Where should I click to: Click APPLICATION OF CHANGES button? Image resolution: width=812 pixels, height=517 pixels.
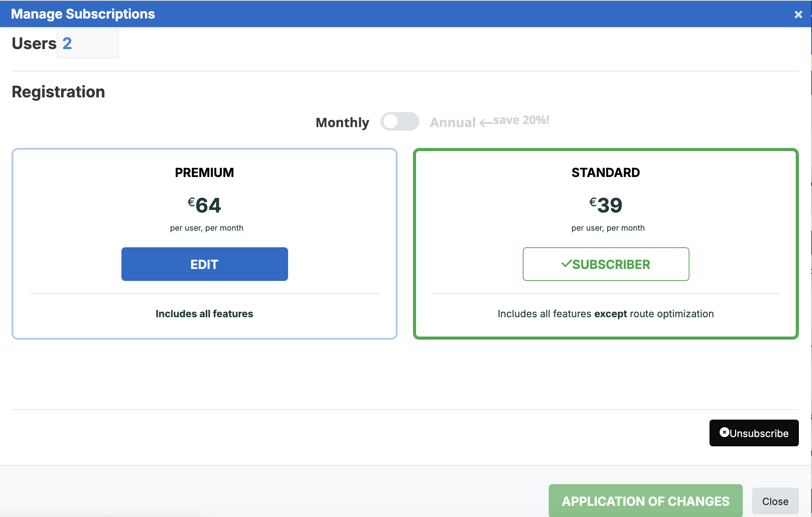coord(645,501)
